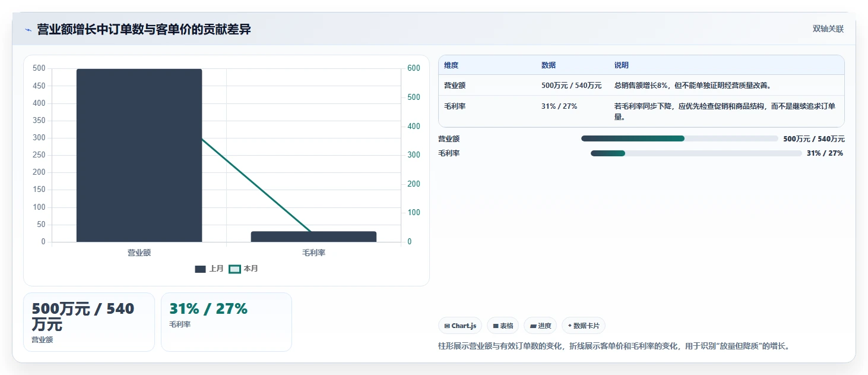Open the 500万元 / 540万元 data card
Screen dimensions: 868x375
(89, 322)
